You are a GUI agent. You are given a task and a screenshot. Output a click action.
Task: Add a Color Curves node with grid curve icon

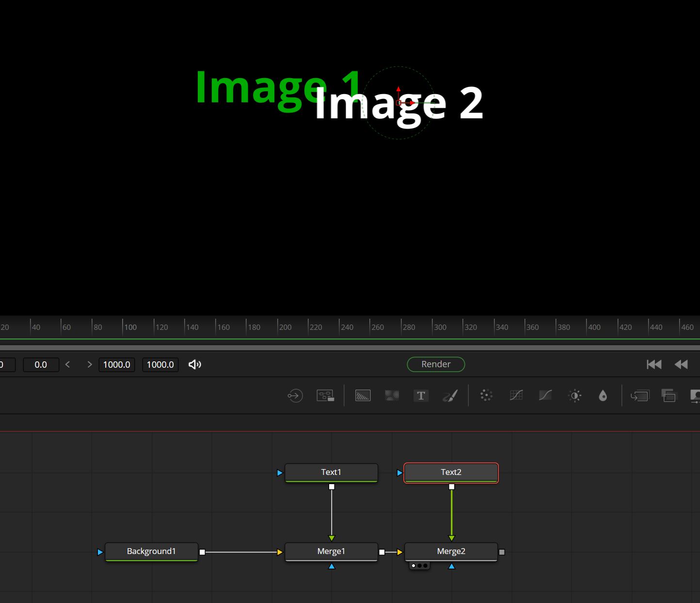coord(516,395)
